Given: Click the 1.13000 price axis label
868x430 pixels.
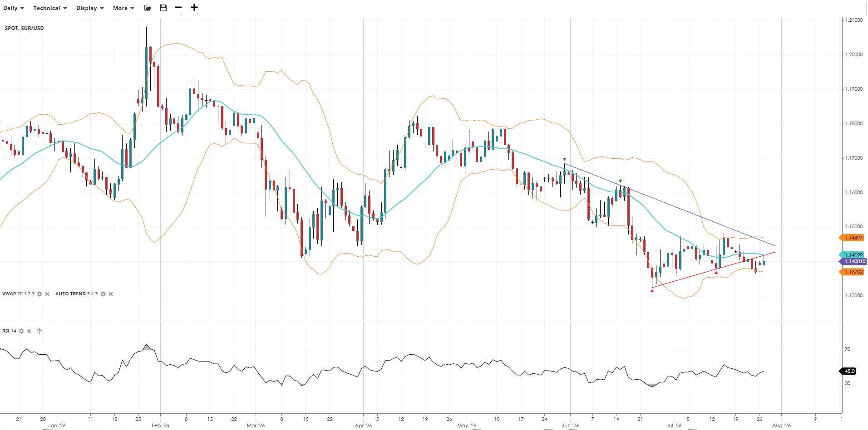Looking at the screenshot, I should coord(853,295).
